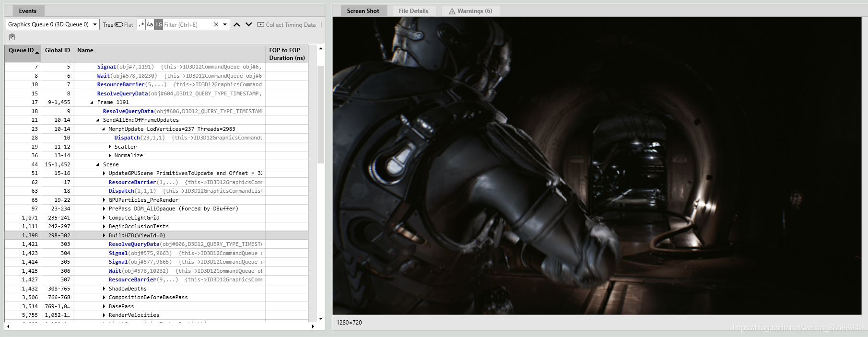The width and height of the screenshot is (868, 337).
Task: Click Collect Timing Data
Action: (287, 24)
